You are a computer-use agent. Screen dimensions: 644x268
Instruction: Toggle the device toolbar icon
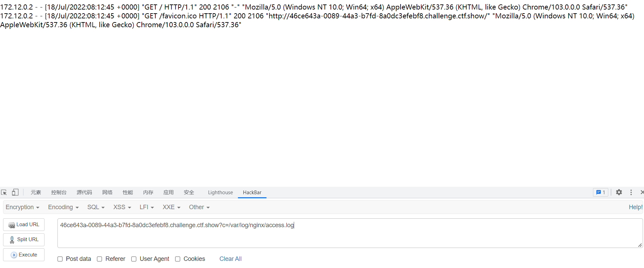tap(15, 192)
